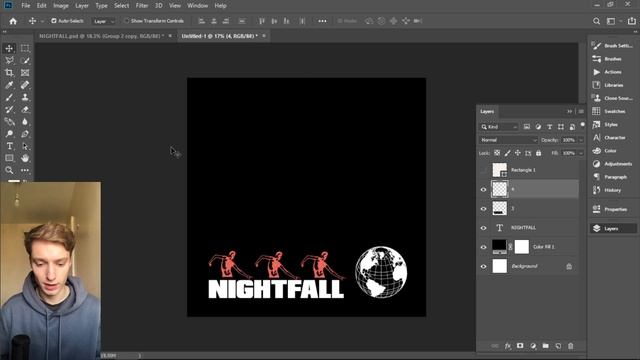Select the Type tool
The height and width of the screenshot is (360, 640).
tap(9, 146)
